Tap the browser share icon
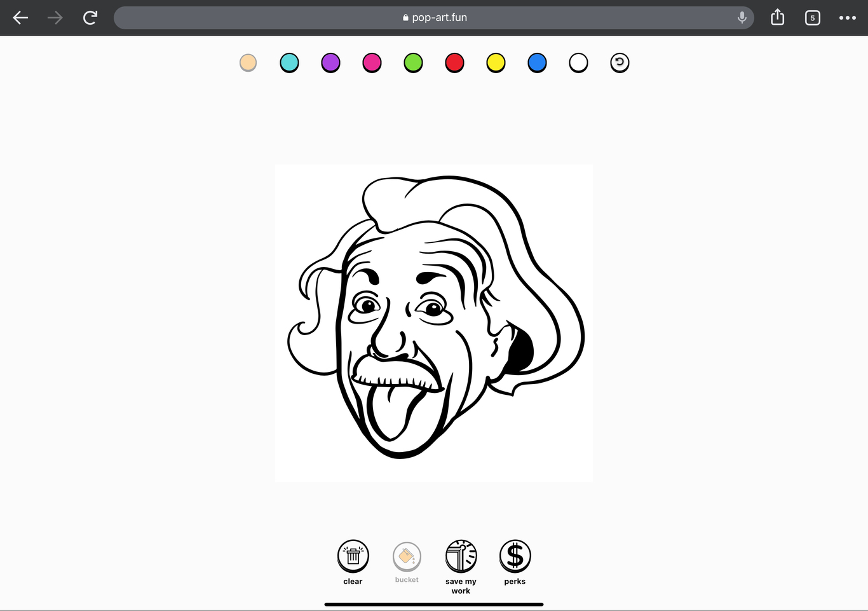Image resolution: width=868 pixels, height=611 pixels. [777, 18]
